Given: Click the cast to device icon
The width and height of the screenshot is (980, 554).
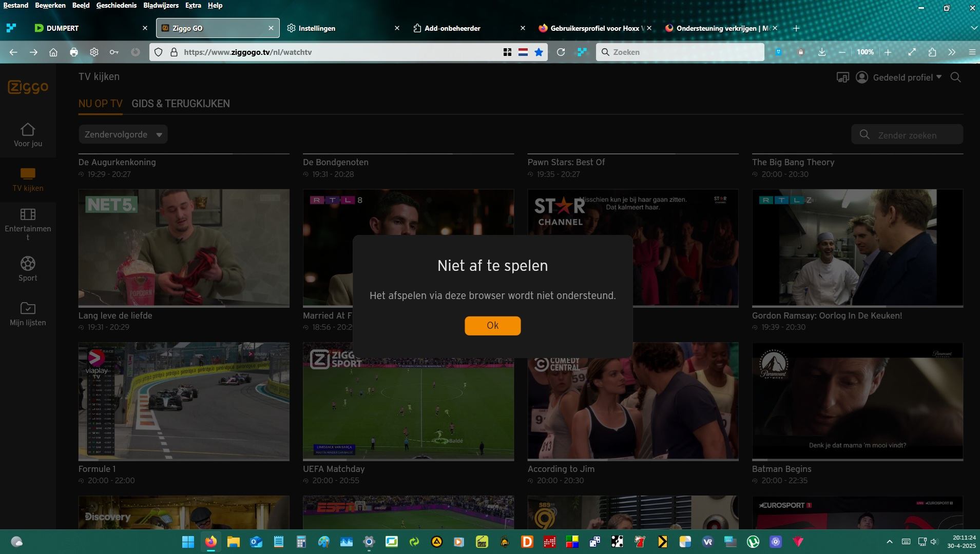Looking at the screenshot, I should 842,77.
